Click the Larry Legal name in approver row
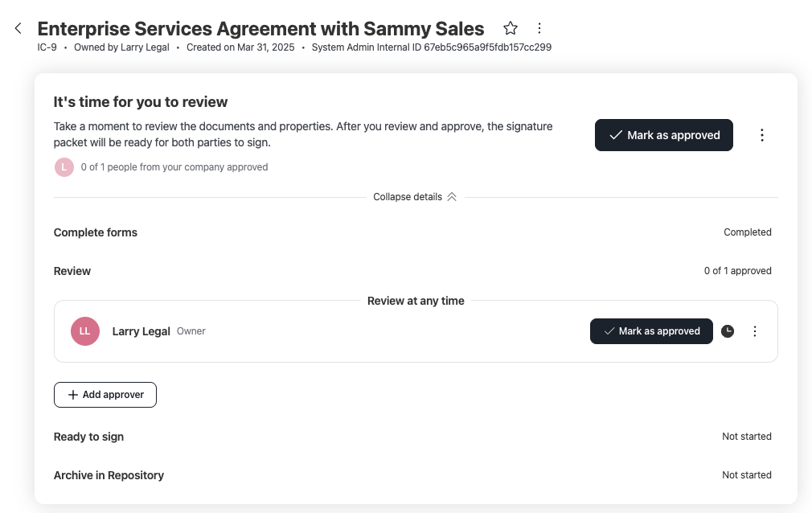 point(141,331)
